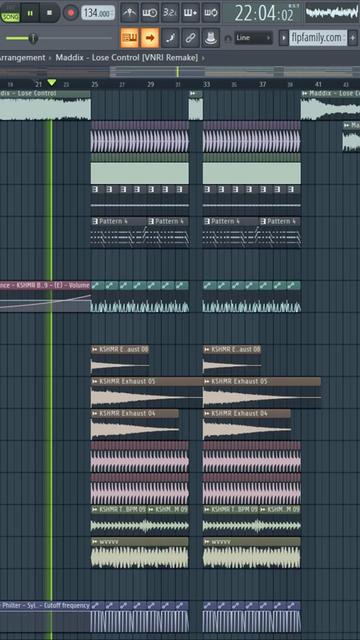This screenshot has width=360, height=640.
Task: Click the song position slider knob
Action: coord(33,38)
